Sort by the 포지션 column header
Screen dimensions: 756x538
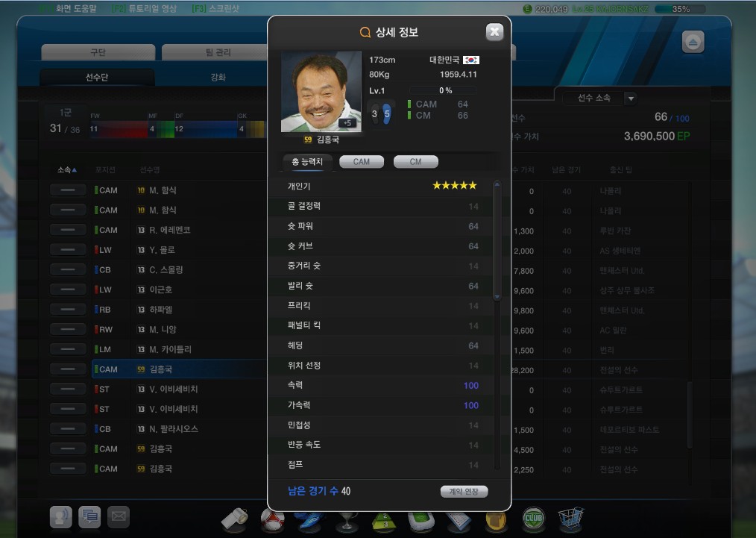pos(105,170)
